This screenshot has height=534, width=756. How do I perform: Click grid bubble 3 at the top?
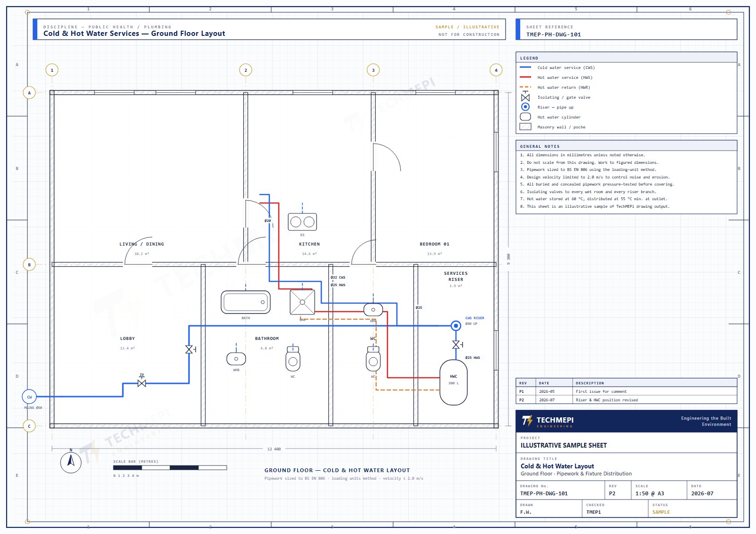[x=373, y=70]
